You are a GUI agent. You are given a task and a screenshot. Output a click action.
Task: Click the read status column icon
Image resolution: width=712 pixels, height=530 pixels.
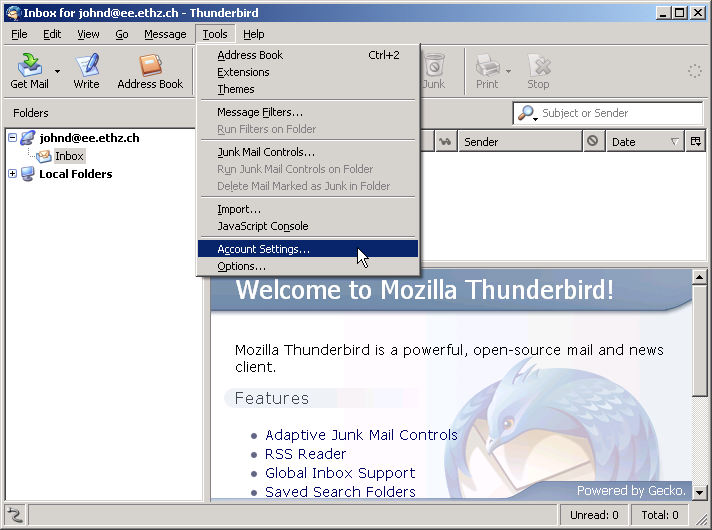(445, 142)
